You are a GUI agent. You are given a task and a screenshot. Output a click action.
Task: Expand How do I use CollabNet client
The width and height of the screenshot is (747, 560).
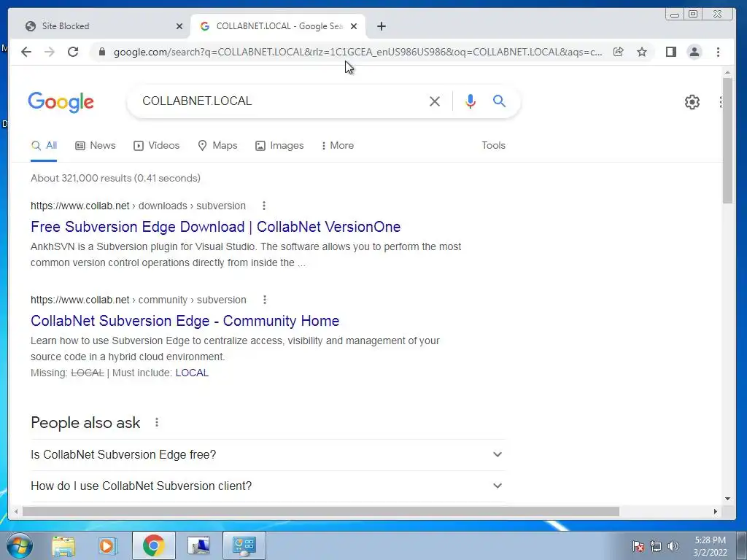click(267, 486)
